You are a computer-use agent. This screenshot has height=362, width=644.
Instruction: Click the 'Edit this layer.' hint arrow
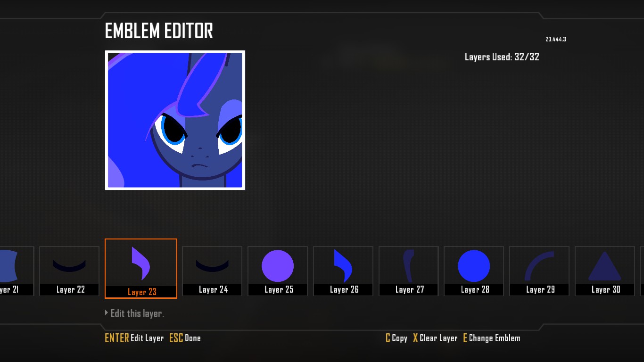pyautogui.click(x=107, y=313)
